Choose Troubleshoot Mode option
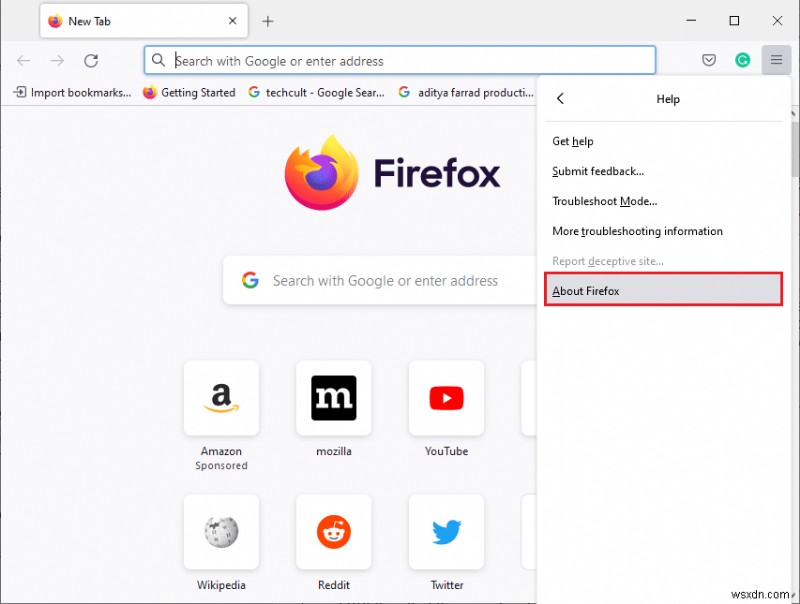800x604 pixels. coord(663,201)
